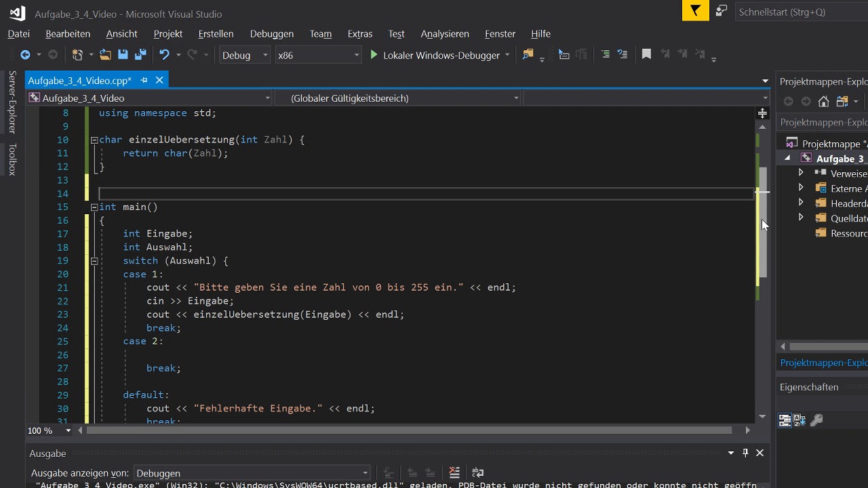
Task: Click the Solution Explorer home icon
Action: pos(823,102)
